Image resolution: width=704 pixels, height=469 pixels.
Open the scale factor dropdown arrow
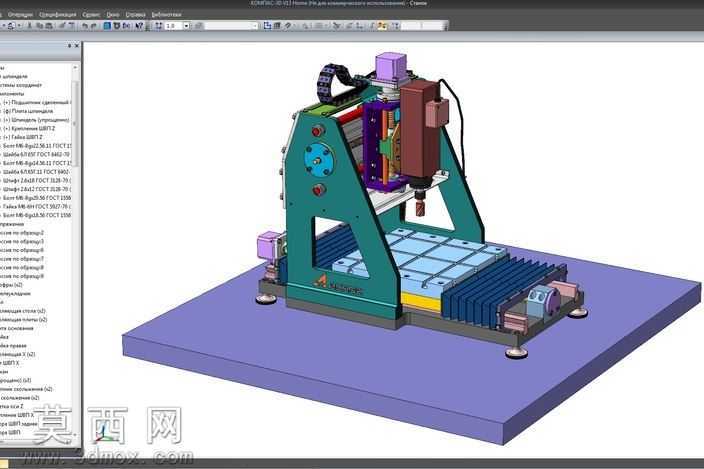186,26
